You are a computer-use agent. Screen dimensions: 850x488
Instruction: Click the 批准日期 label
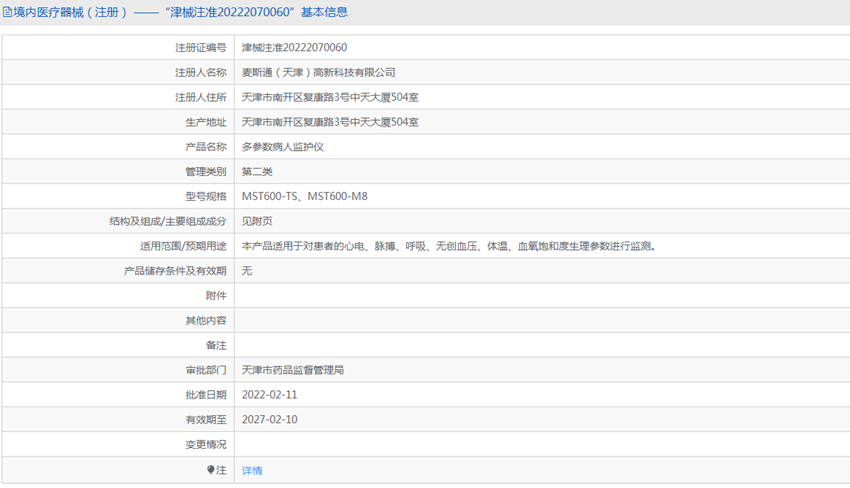pos(206,395)
